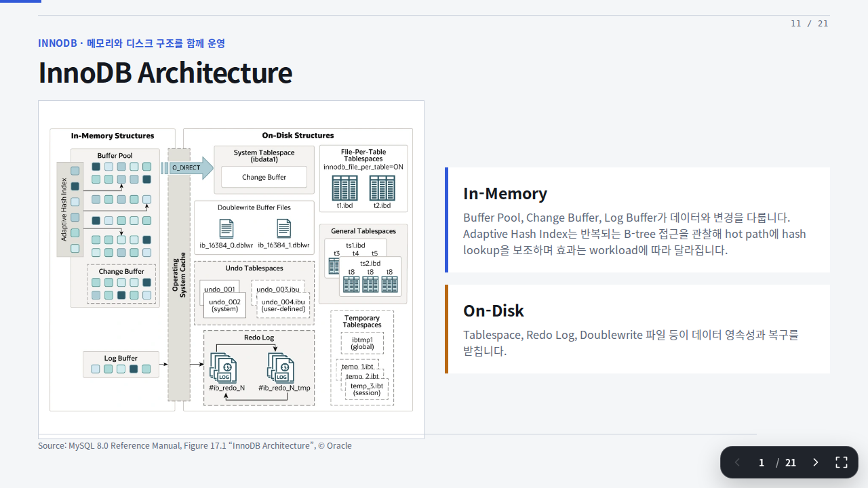Click the In-Memory description paragraph
868x488 pixels.
point(635,234)
